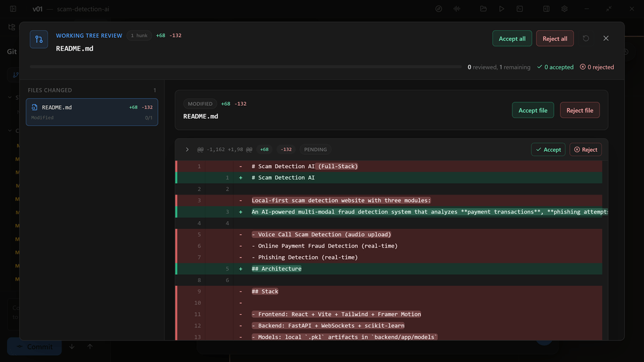Click Accept all button
This screenshot has height=362, width=644.
click(512, 38)
